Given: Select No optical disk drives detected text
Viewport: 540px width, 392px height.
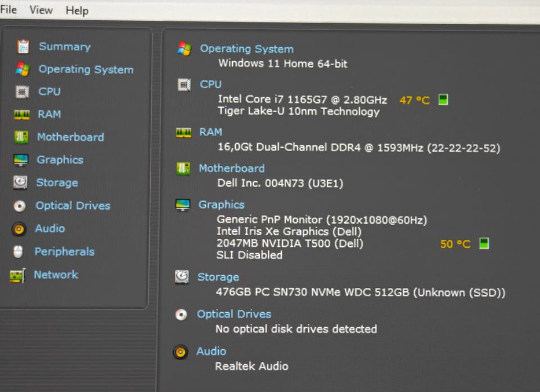Looking at the screenshot, I should pos(296,329).
